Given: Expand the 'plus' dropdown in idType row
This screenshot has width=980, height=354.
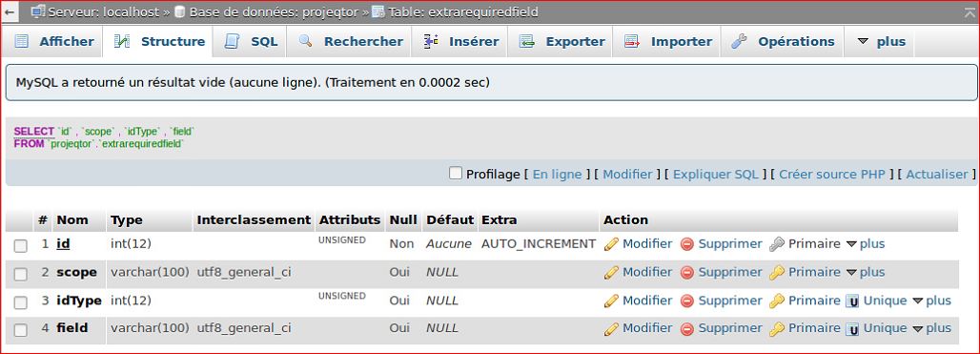Looking at the screenshot, I should 931,301.
